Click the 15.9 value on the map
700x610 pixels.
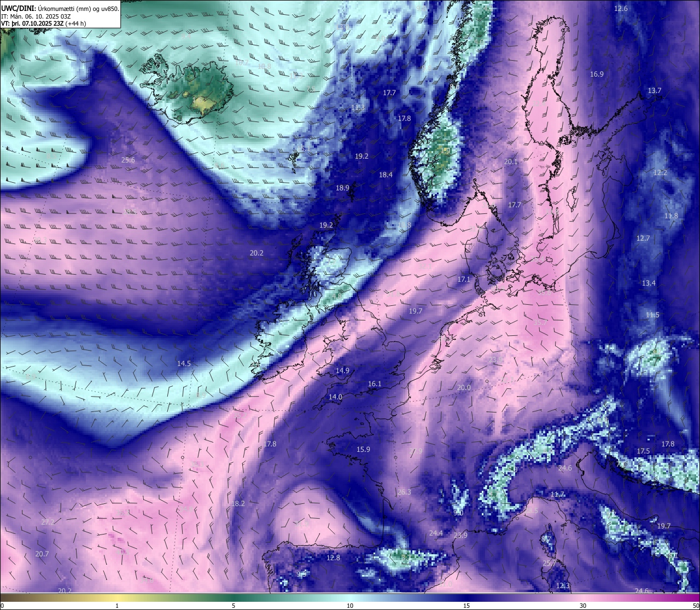point(363,450)
